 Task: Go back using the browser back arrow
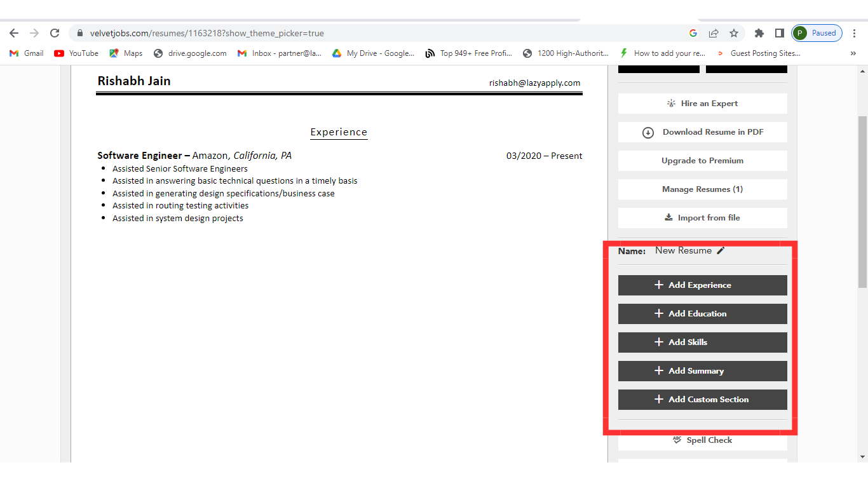(x=14, y=33)
